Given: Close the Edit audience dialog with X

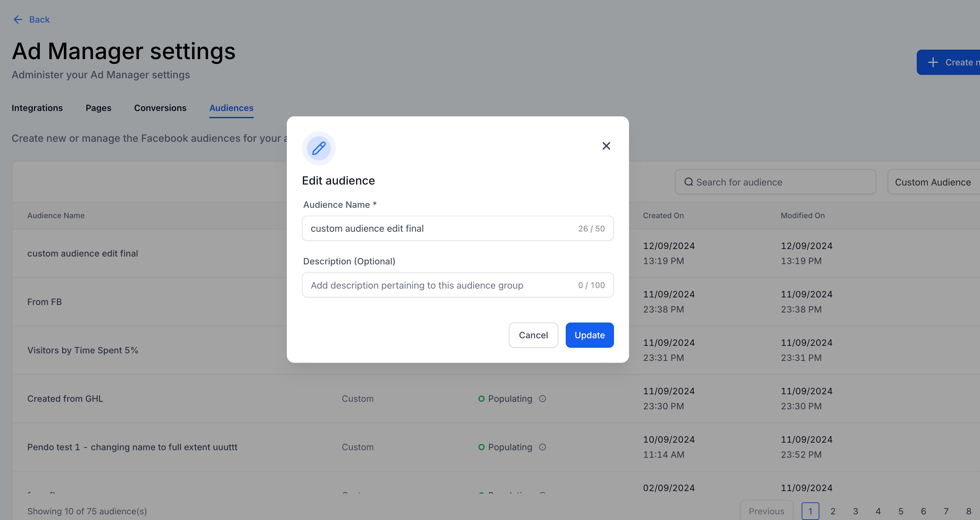Looking at the screenshot, I should pyautogui.click(x=606, y=146).
